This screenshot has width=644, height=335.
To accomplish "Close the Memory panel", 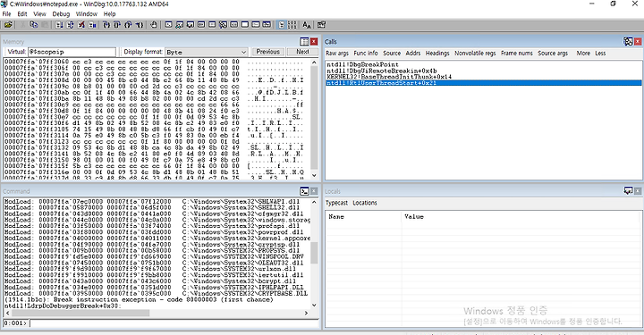I will point(314,41).
